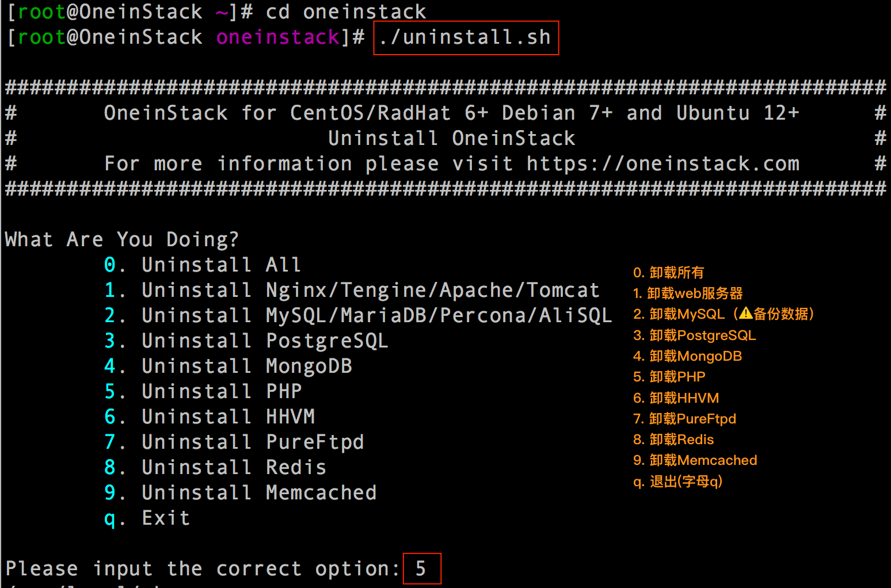
Task: Click the annotation '9. 卸载Memcached'
Action: coord(695,460)
